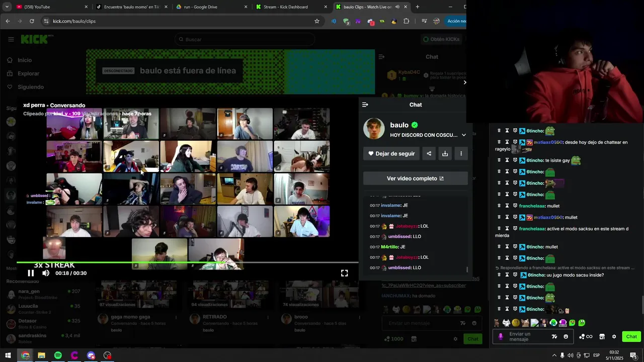Enter fullscreen mode for the clip

tap(344, 273)
